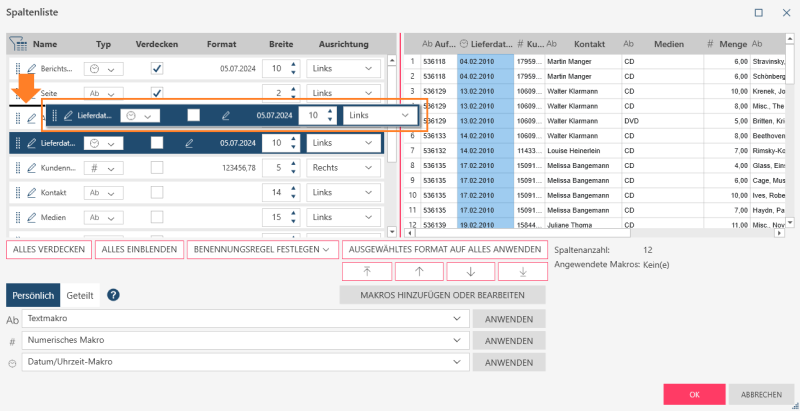This screenshot has height=411, width=800.
Task: Click the move-to-top arrow button
Action: pyautogui.click(x=366, y=271)
